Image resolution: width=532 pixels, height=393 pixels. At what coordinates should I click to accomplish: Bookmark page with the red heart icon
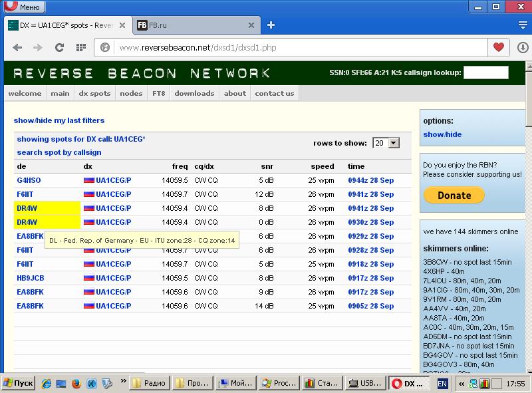498,47
